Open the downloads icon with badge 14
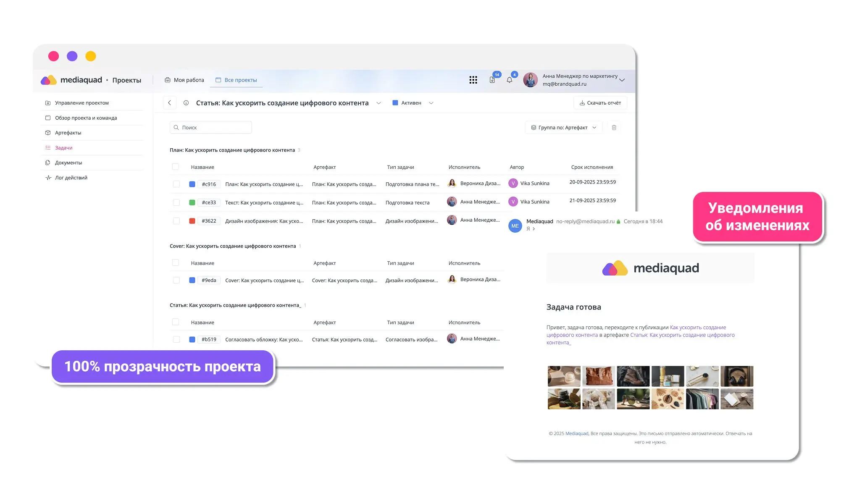 coord(492,80)
